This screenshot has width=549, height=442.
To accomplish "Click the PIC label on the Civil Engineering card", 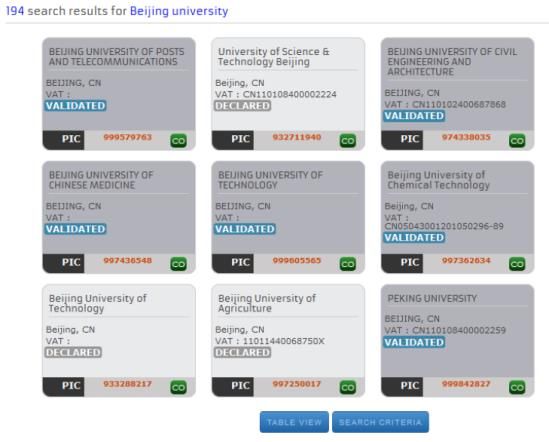I will click(410, 139).
